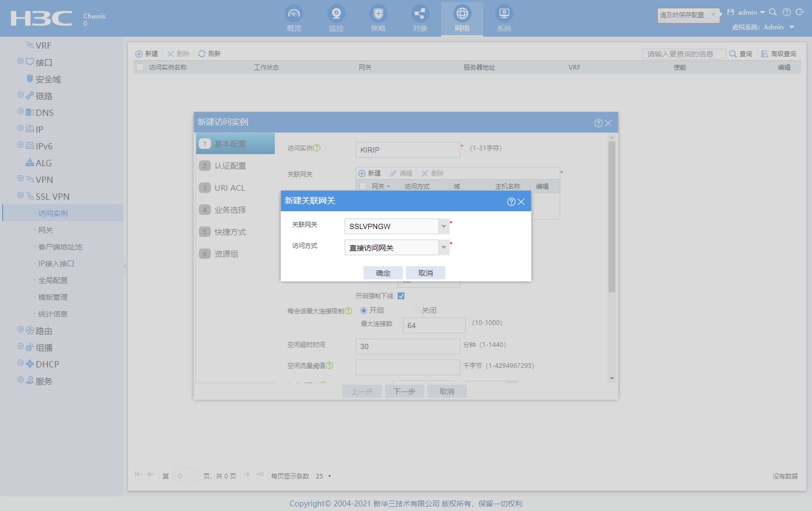Click the dialog vertical scrollbar thumb

[x=612, y=216]
